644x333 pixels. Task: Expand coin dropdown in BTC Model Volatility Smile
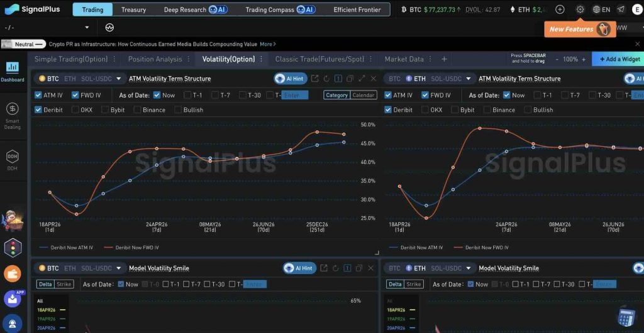119,268
